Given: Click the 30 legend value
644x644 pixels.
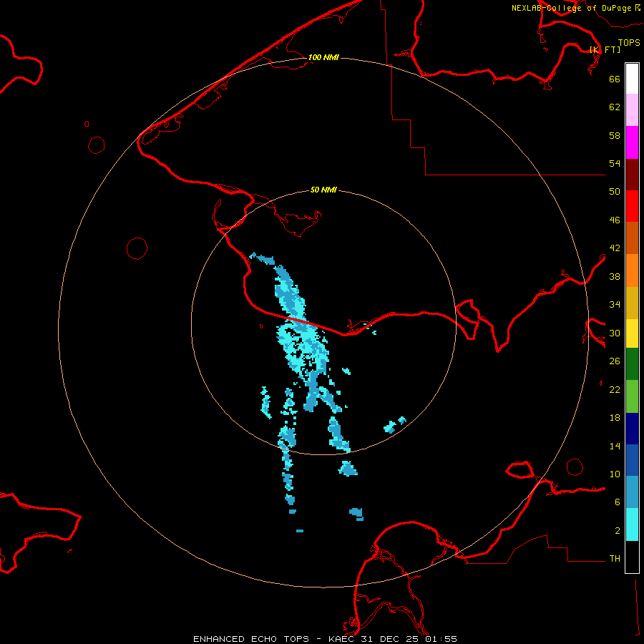Looking at the screenshot, I should (615, 333).
